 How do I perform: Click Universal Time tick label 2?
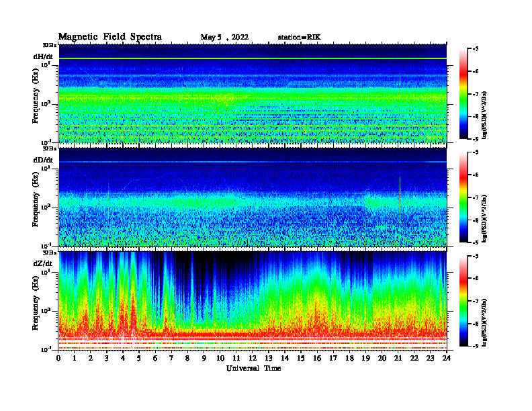(x=91, y=358)
